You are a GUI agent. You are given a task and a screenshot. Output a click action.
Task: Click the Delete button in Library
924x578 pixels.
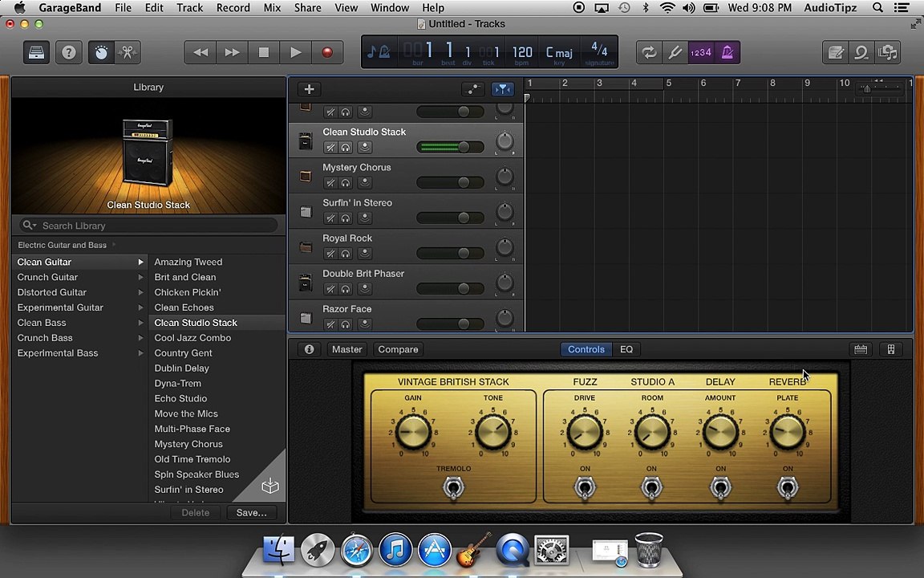pos(195,512)
